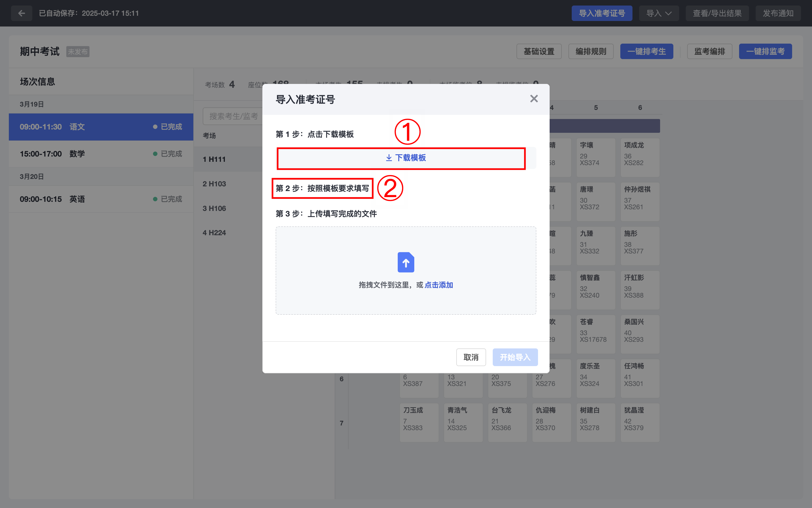Screen dimensions: 812x508
Task: Click the 点击添加 link
Action: [x=439, y=285]
